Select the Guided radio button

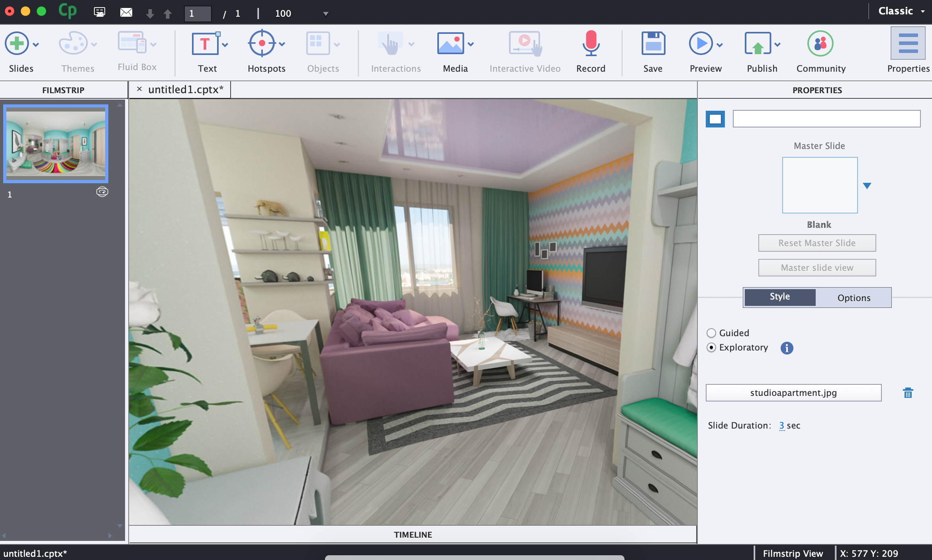(x=711, y=332)
